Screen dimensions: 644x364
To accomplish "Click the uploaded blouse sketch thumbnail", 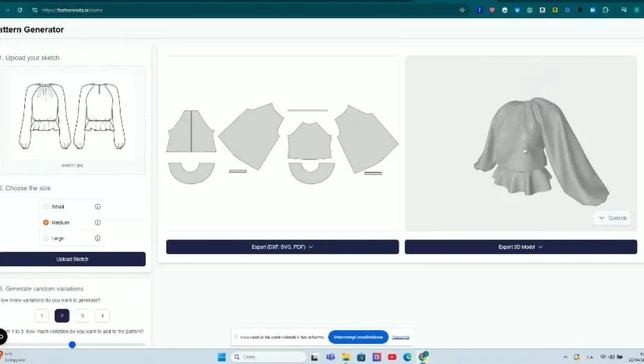I will point(72,117).
